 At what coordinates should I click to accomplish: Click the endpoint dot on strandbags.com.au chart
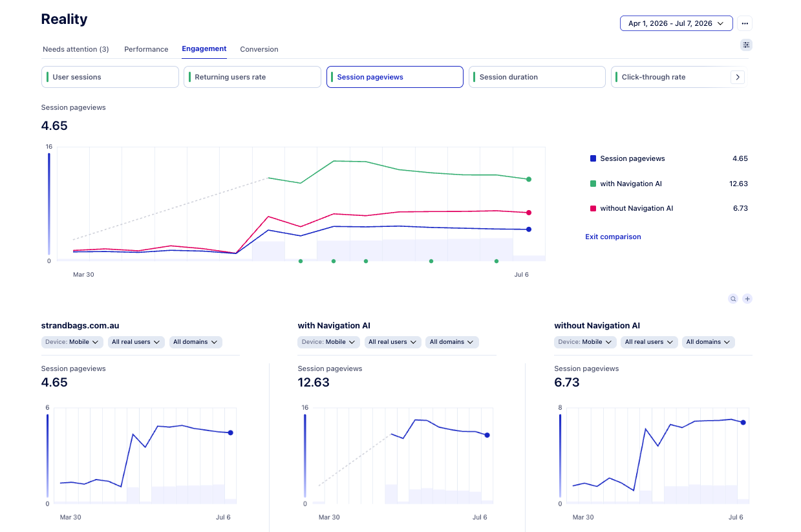(230, 433)
